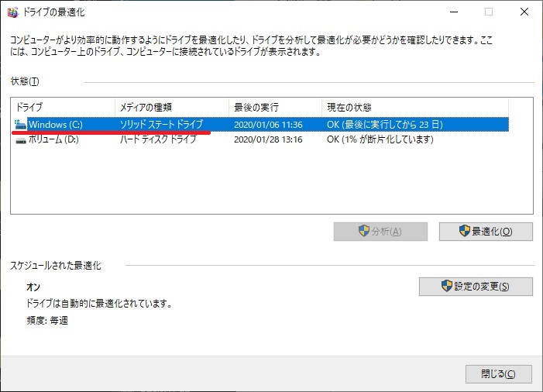The height and width of the screenshot is (392, 543).
Task: Click ソリッド ステート ドライブ media type cell
Action: pos(161,125)
